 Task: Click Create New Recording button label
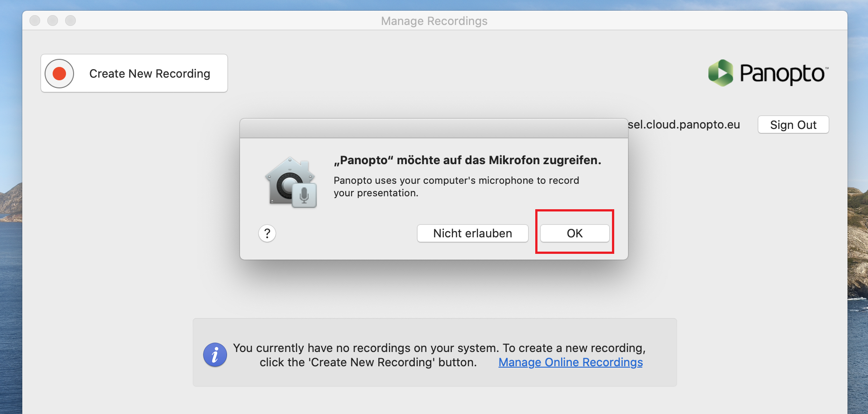[x=149, y=74]
